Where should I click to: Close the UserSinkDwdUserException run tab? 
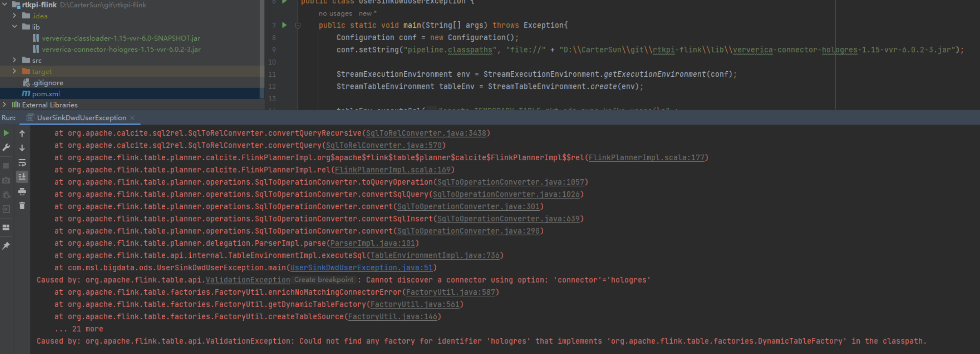[x=132, y=118]
